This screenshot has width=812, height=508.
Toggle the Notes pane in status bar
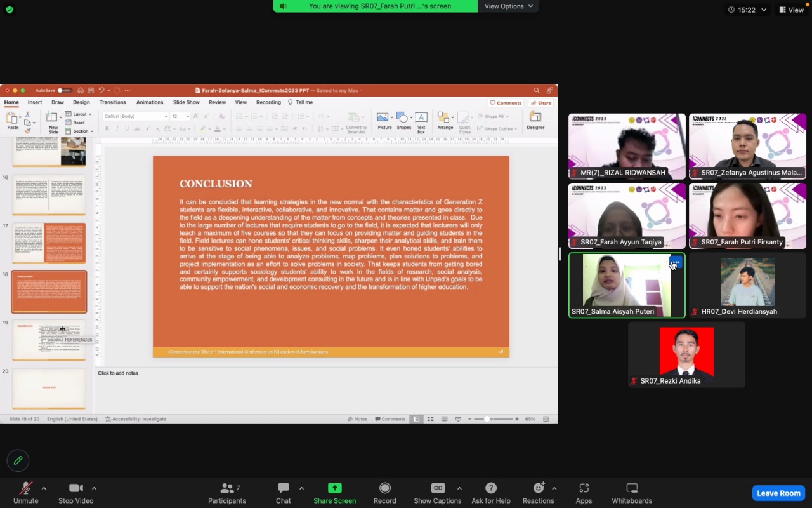coord(358,419)
